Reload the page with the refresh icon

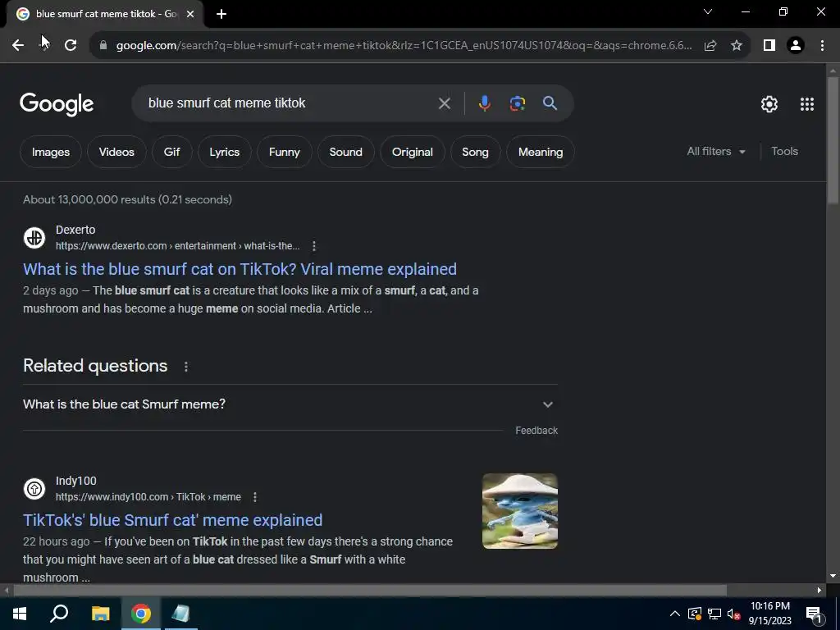(71, 46)
